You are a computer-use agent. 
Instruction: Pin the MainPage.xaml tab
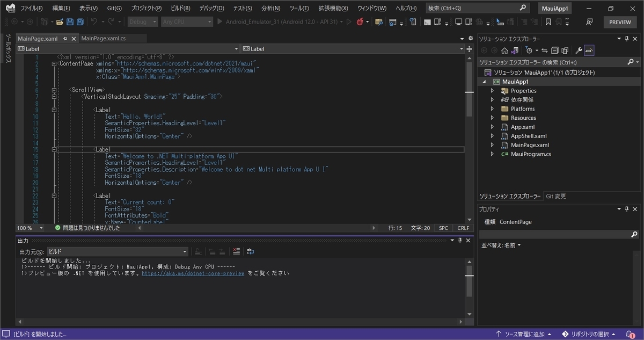point(65,39)
